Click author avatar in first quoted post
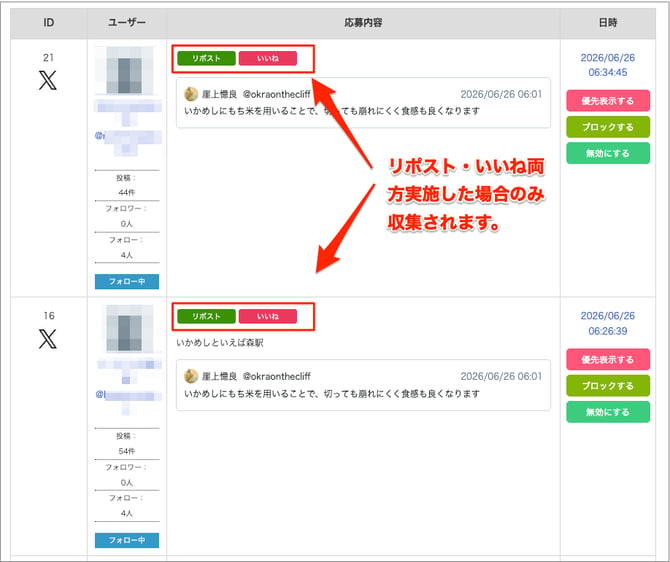The width and height of the screenshot is (670, 562). point(191,94)
